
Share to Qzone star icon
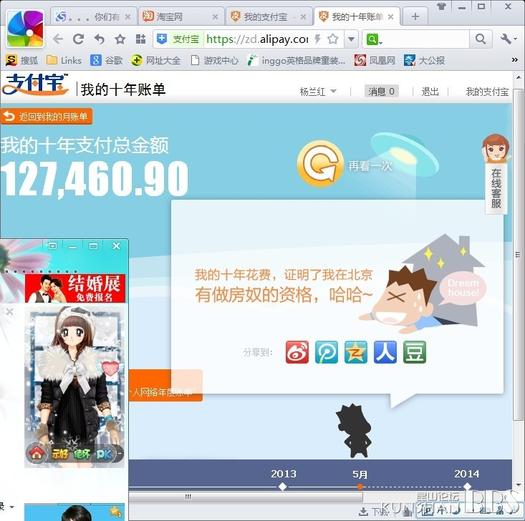coord(356,352)
